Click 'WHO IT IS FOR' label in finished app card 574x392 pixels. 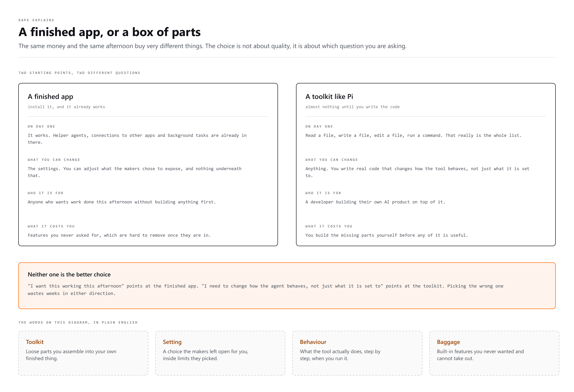coord(46,193)
